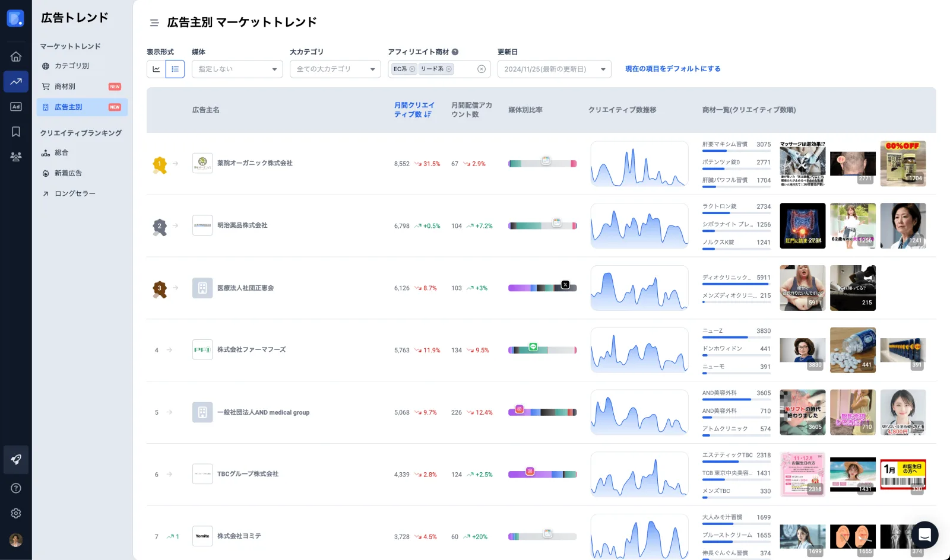Screen dimensions: 950x560
Task: Open the users group sidebar icon
Action: tap(16, 157)
